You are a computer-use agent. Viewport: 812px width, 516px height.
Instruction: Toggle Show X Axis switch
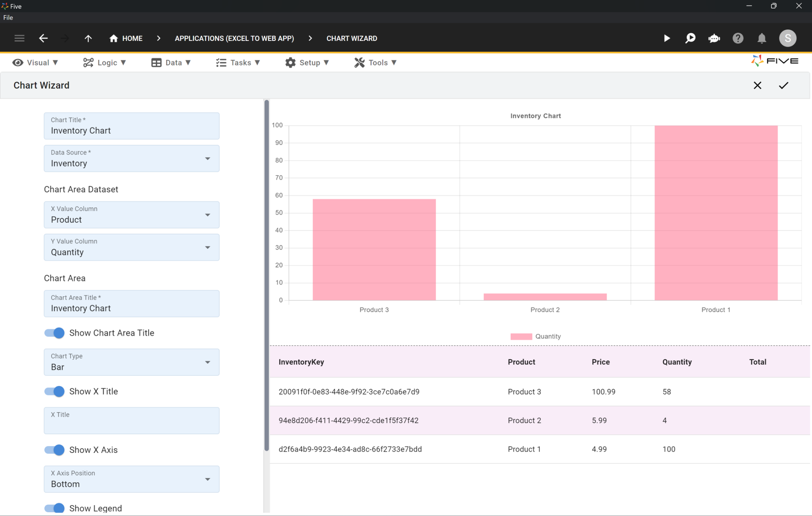54,450
